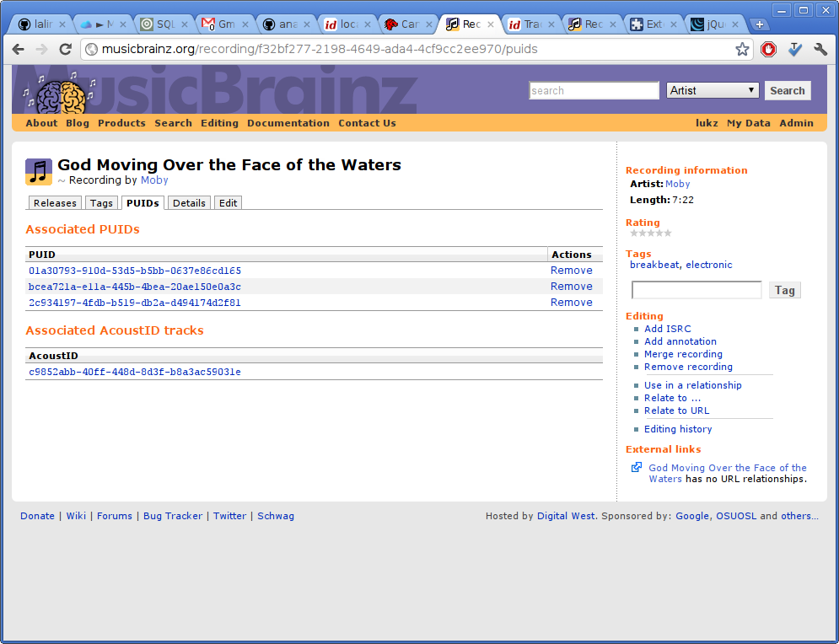
Task: Switch to the GitHub 'lalir' browser tab
Action: coord(41,24)
